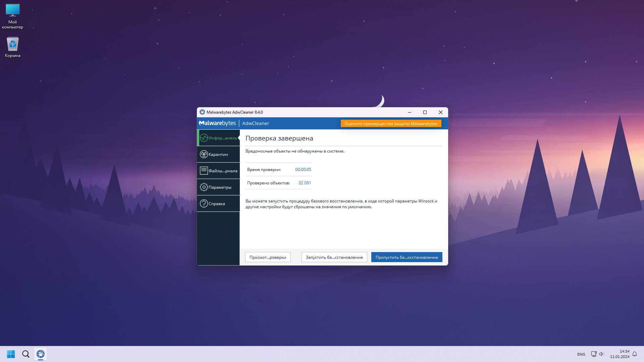Viewport: 644px width, 362px height.
Task: Open the Корзина recycle bin icon
Action: pyautogui.click(x=13, y=45)
